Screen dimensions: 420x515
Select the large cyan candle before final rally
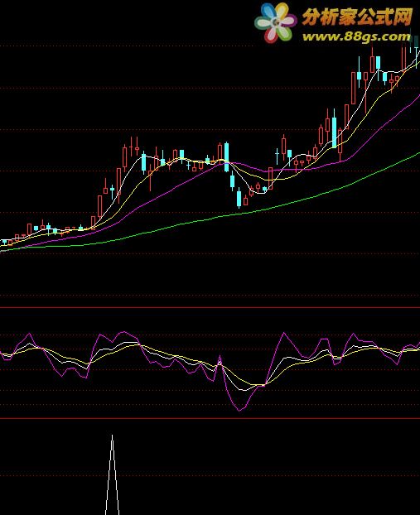pos(334,132)
